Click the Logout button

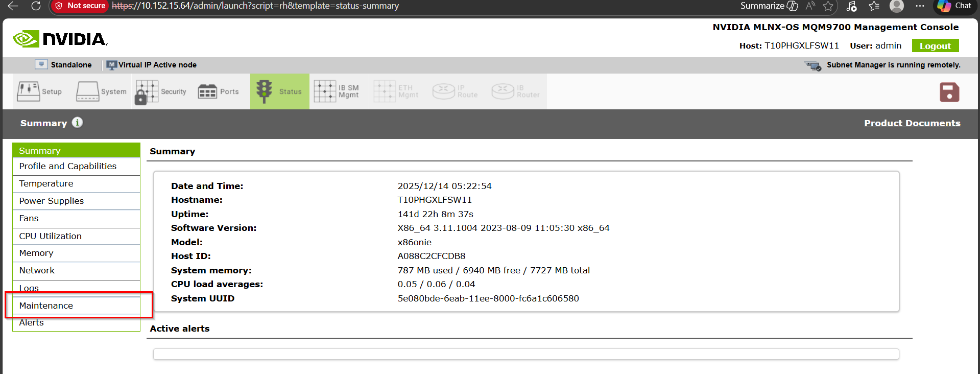[x=935, y=46]
